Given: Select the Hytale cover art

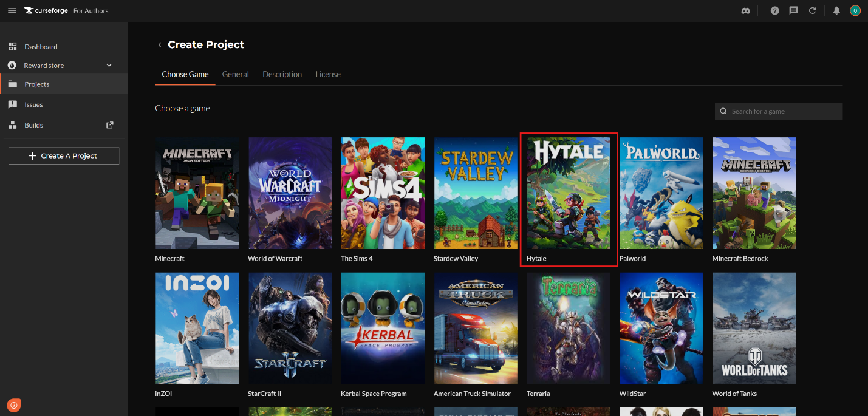Looking at the screenshot, I should point(569,193).
